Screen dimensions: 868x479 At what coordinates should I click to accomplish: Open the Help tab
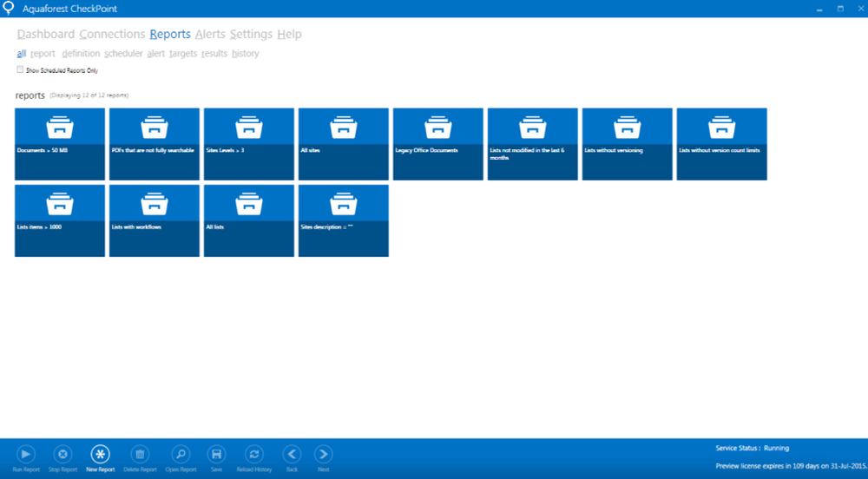pos(290,35)
